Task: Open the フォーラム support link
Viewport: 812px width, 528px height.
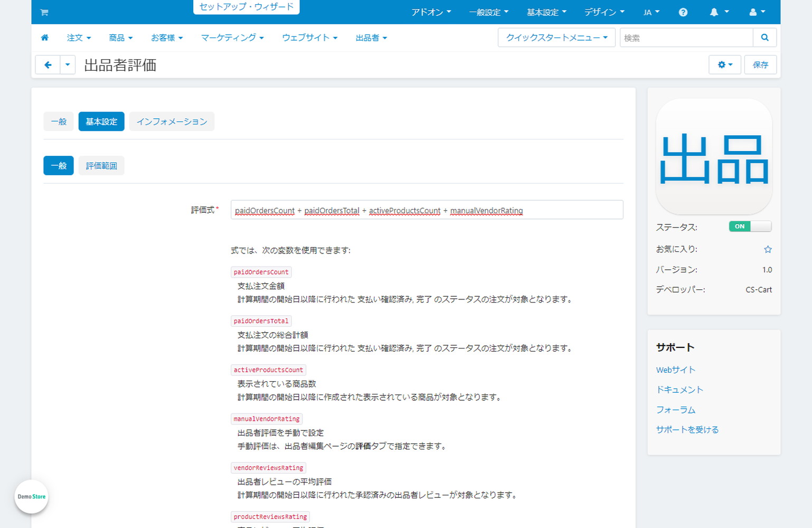Action: [675, 410]
